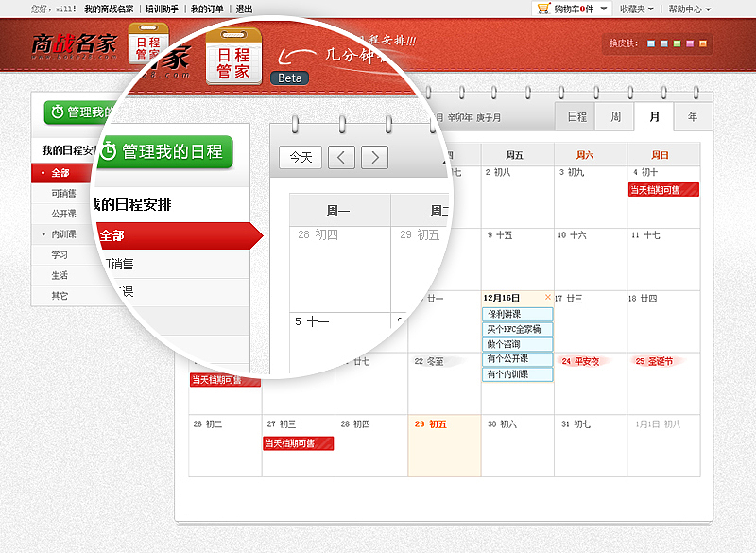Select the 18 廿四 day cell
Screen dimensions: 756x553
pyautogui.click(x=663, y=321)
